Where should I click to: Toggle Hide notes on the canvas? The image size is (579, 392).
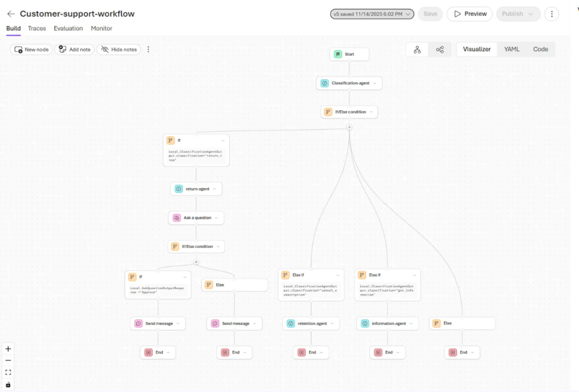pyautogui.click(x=119, y=50)
